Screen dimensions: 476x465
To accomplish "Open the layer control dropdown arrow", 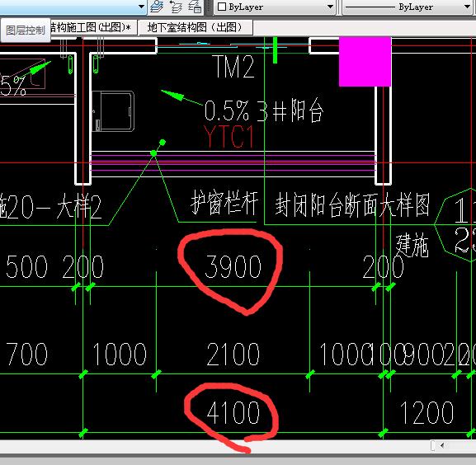I will pyautogui.click(x=141, y=7).
